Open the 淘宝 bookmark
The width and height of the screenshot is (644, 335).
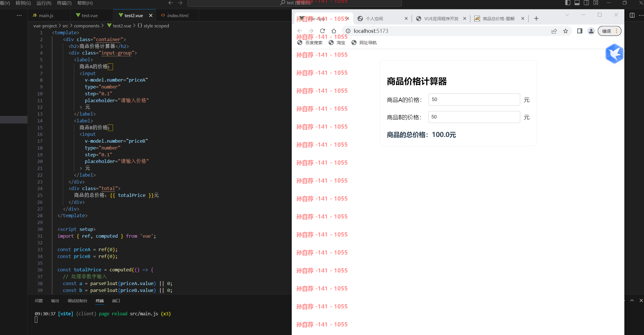point(337,43)
